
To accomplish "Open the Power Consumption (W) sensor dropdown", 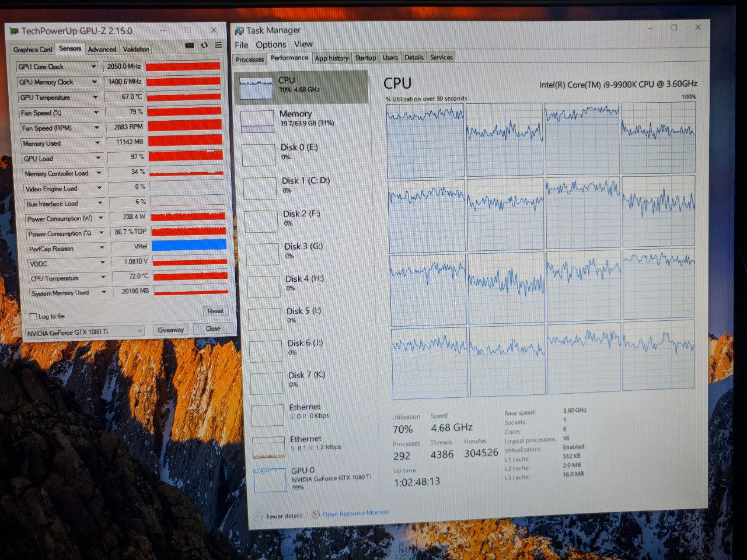I will click(x=101, y=218).
